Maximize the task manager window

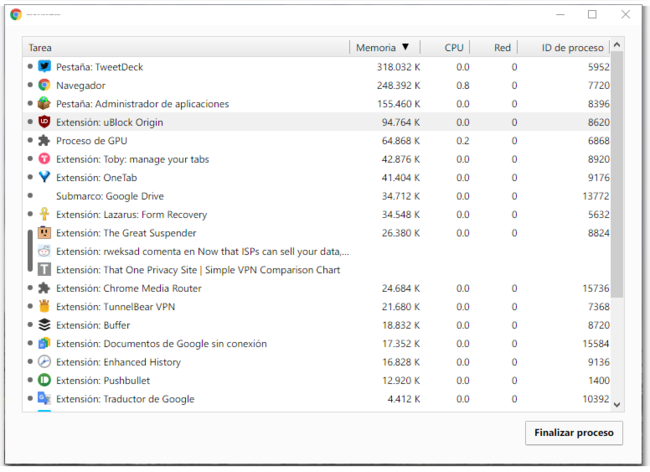tap(592, 15)
